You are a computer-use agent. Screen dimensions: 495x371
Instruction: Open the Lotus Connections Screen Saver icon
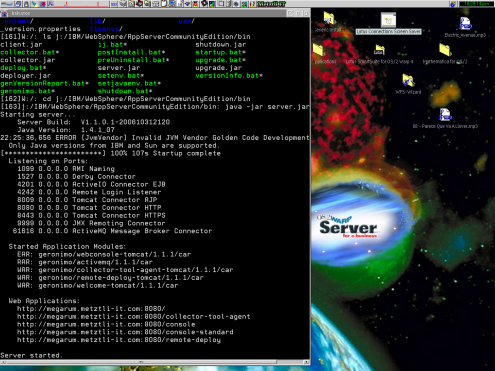tap(388, 20)
